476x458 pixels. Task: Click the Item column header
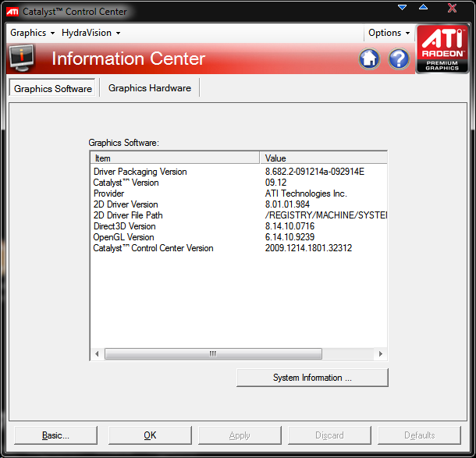(x=175, y=158)
